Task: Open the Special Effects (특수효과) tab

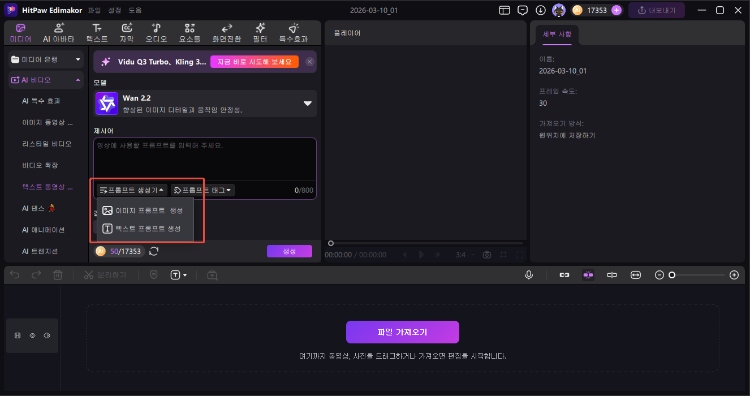Action: coord(294,33)
